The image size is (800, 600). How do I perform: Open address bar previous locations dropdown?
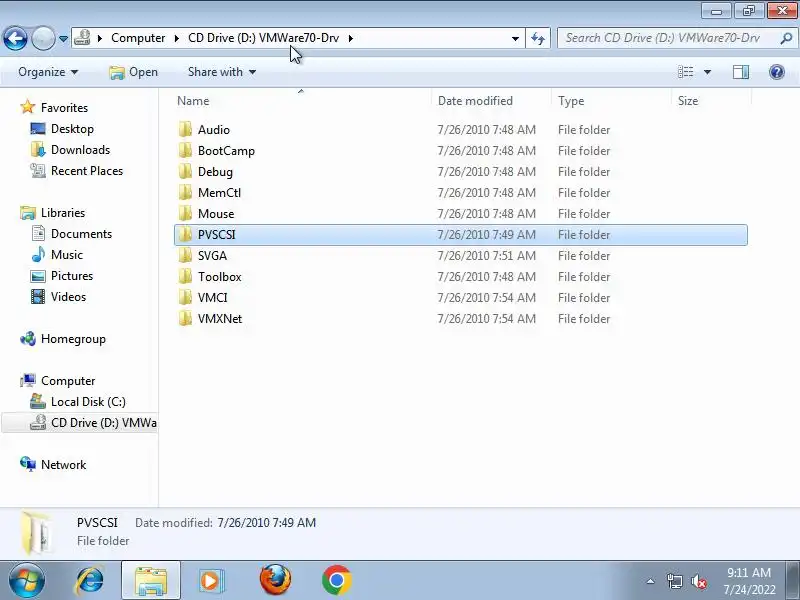pyautogui.click(x=515, y=38)
